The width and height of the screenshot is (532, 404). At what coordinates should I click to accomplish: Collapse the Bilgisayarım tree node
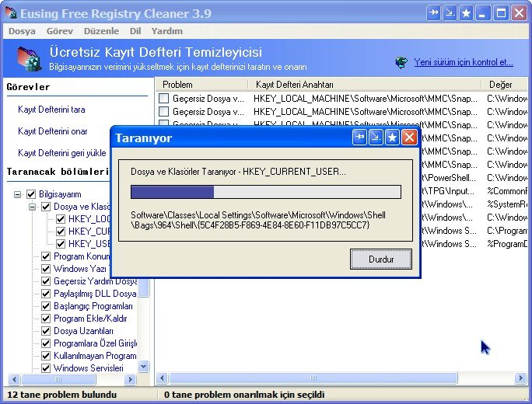click(x=17, y=194)
